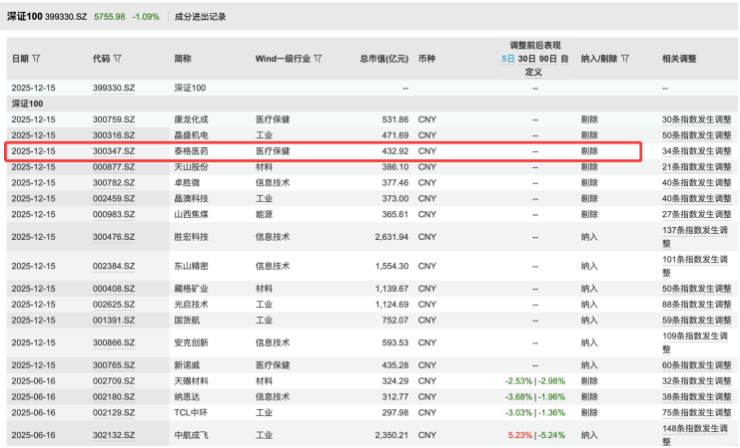Select the 90日 performance period
The width and height of the screenshot is (740, 448).
click(x=547, y=59)
